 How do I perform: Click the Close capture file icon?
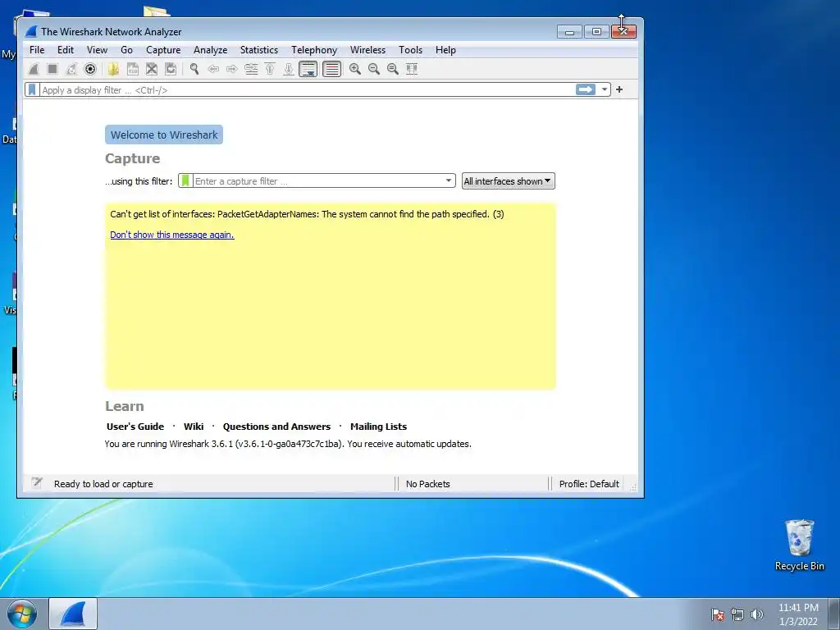152,69
